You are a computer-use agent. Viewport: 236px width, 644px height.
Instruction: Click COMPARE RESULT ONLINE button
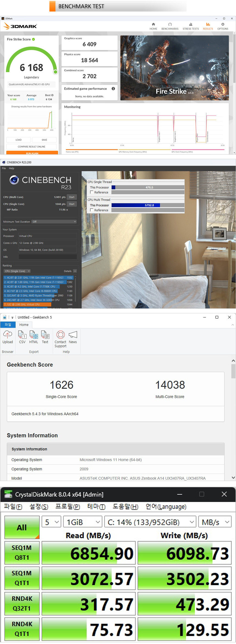32,147
